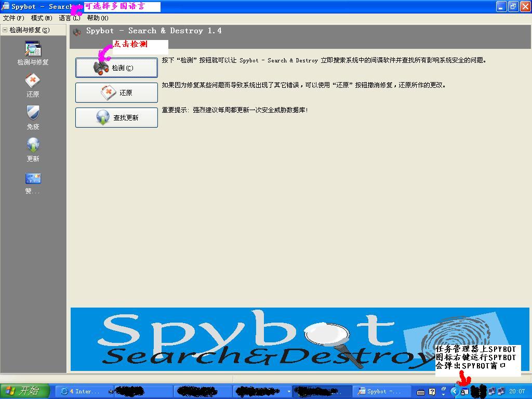This screenshot has width=532, height=399.
Task: Open the 文件(F) menu
Action: (14, 18)
